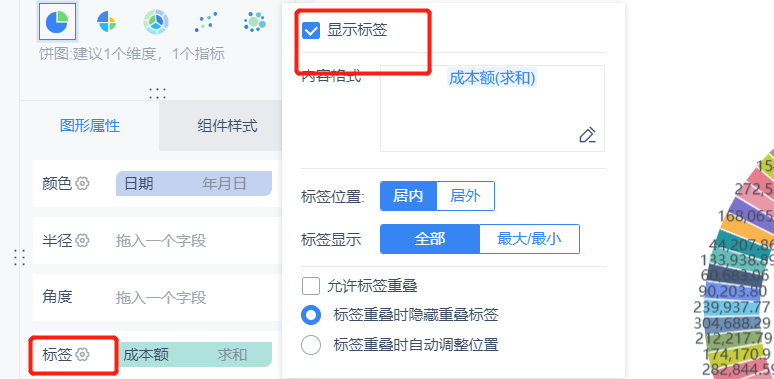The image size is (774, 379).
Task: Open the 半径 settings gear
Action: click(82, 240)
